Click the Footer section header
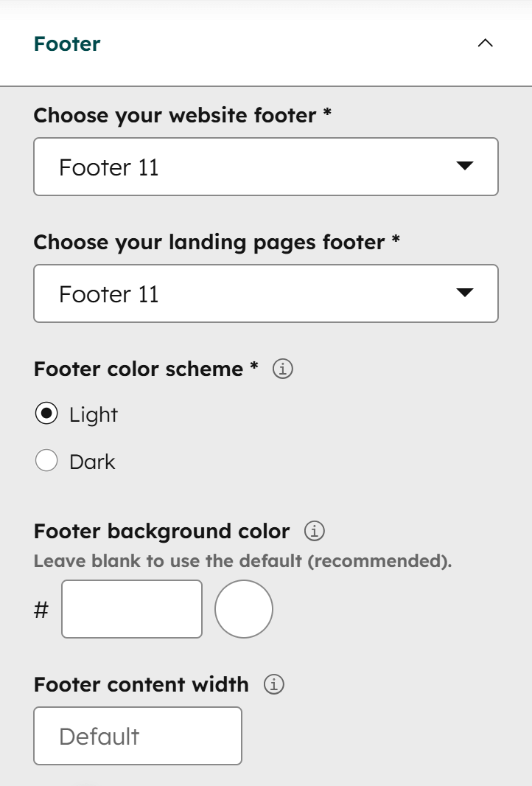The width and height of the screenshot is (532, 786). point(265,44)
